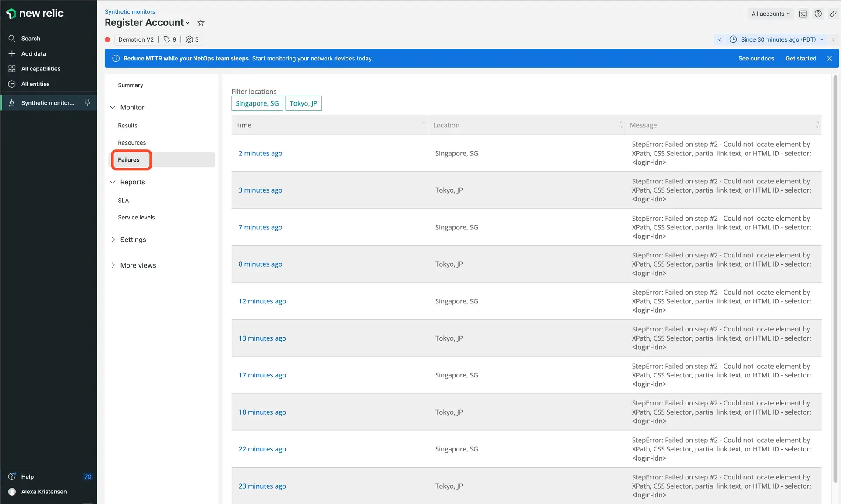Image resolution: width=841 pixels, height=504 pixels.
Task: Toggle the Tokyo, JP location filter
Action: click(303, 103)
